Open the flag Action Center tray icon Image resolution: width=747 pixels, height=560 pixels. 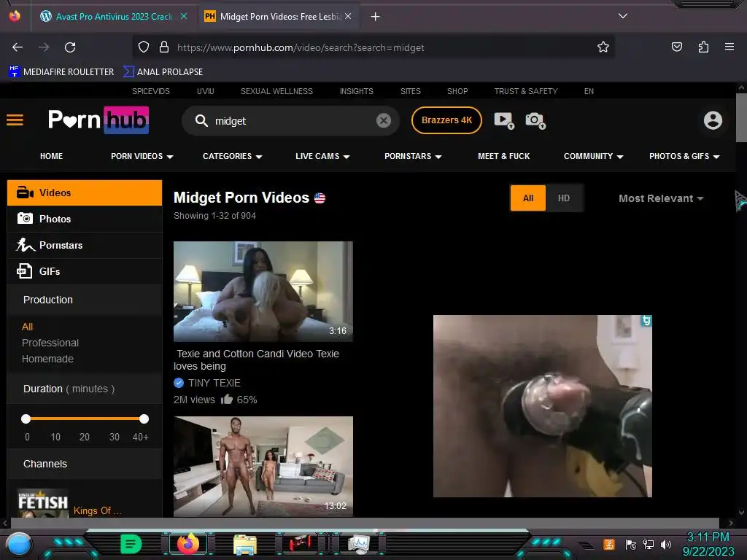(630, 544)
